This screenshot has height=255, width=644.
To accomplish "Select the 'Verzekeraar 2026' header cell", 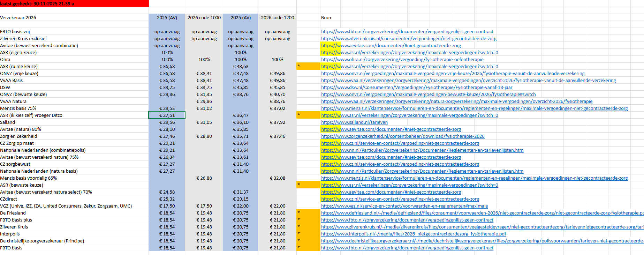I will coord(74,17).
